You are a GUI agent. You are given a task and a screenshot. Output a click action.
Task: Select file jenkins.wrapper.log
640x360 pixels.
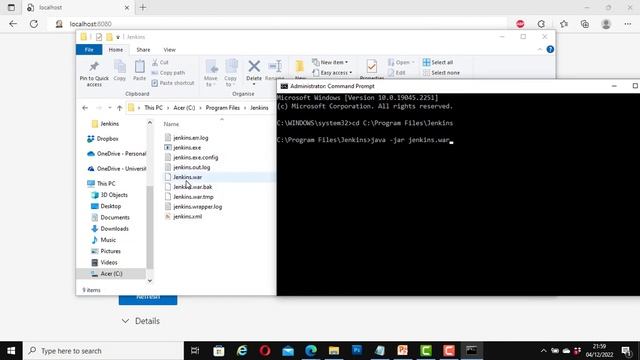tap(198, 207)
